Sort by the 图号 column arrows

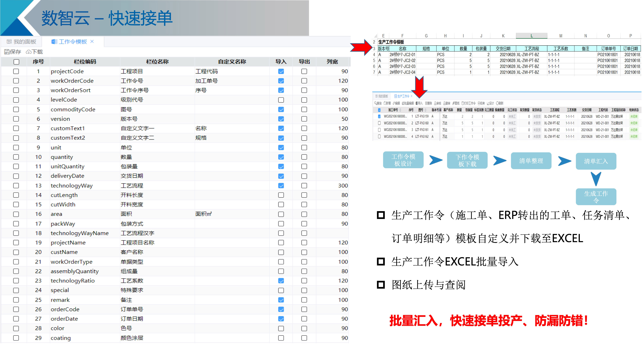click(426, 110)
